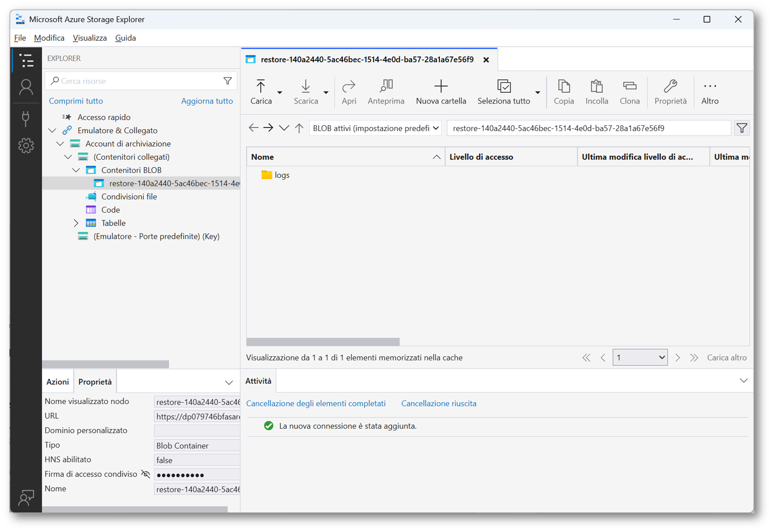Open the page number dropdown
773x532 pixels.
click(640, 357)
